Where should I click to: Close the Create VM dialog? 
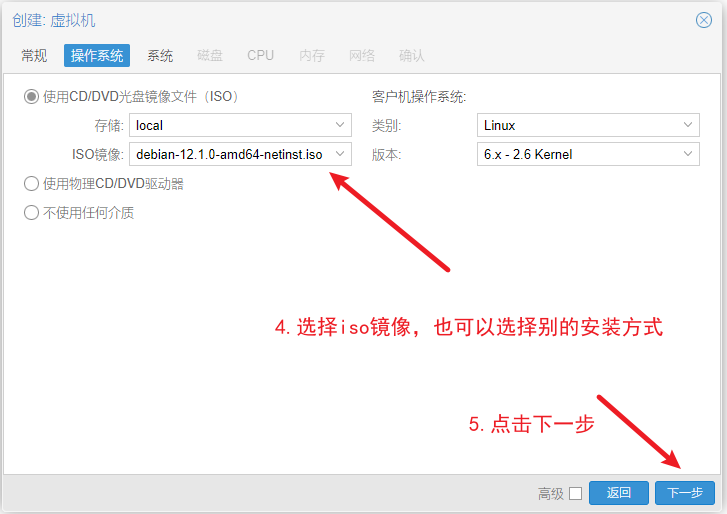coord(704,20)
